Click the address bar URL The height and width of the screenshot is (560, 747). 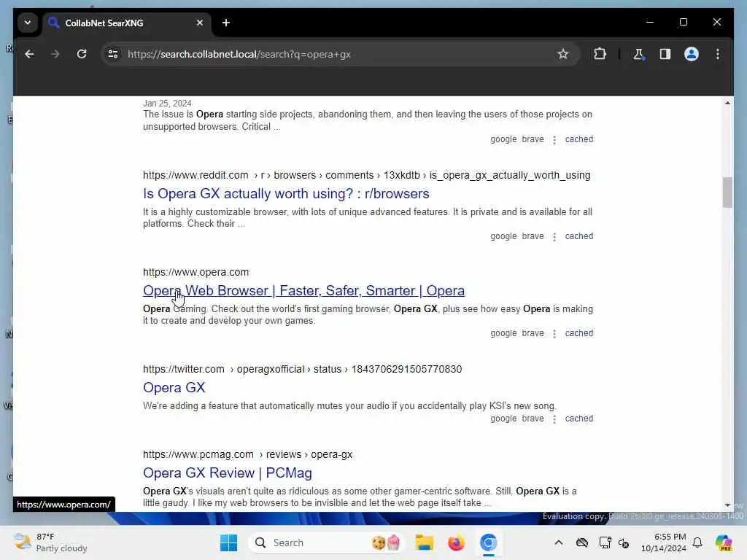point(239,54)
